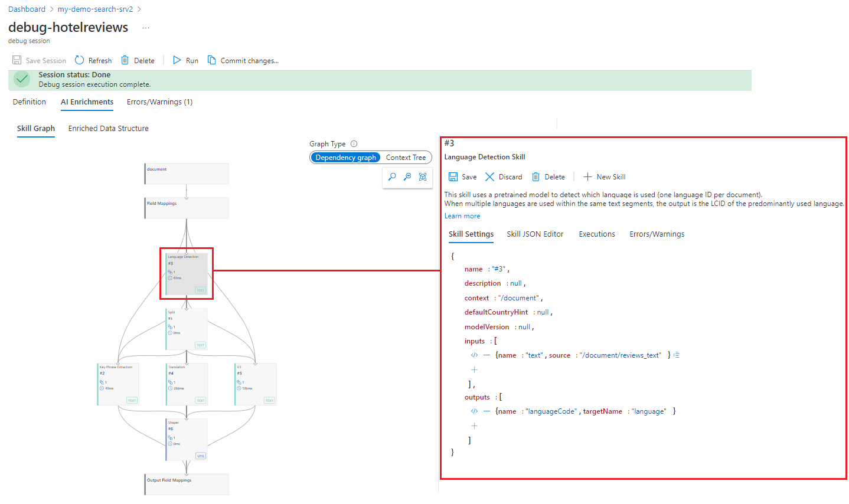Switch to the Skill Graph sub-tab
Screen dimensions: 849x504
click(x=36, y=129)
